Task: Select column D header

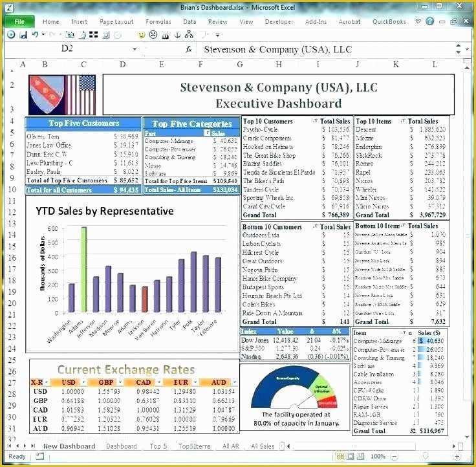Action: (122, 65)
